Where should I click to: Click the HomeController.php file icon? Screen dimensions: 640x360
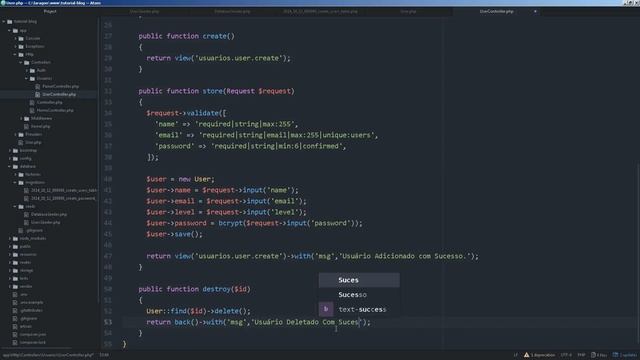coord(32,110)
